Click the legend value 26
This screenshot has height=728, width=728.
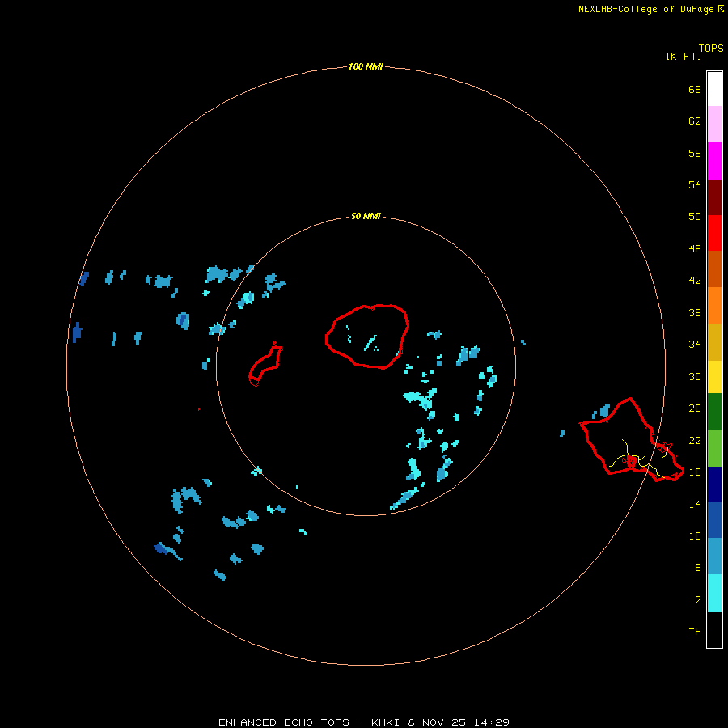pos(695,408)
